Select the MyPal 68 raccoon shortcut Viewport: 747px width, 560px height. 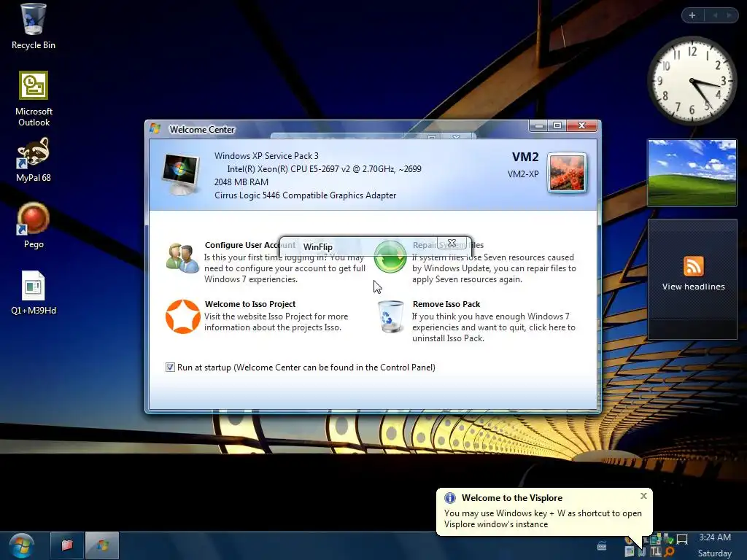click(x=33, y=160)
